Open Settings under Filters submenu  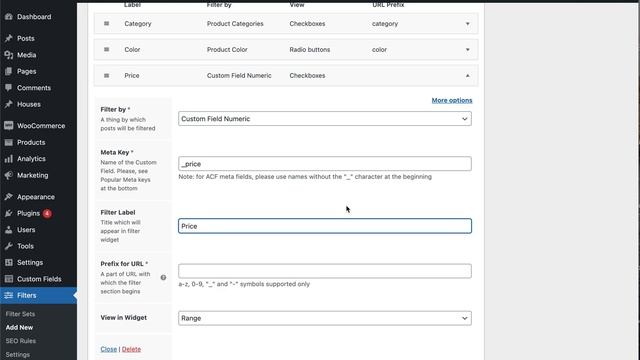[x=18, y=354]
